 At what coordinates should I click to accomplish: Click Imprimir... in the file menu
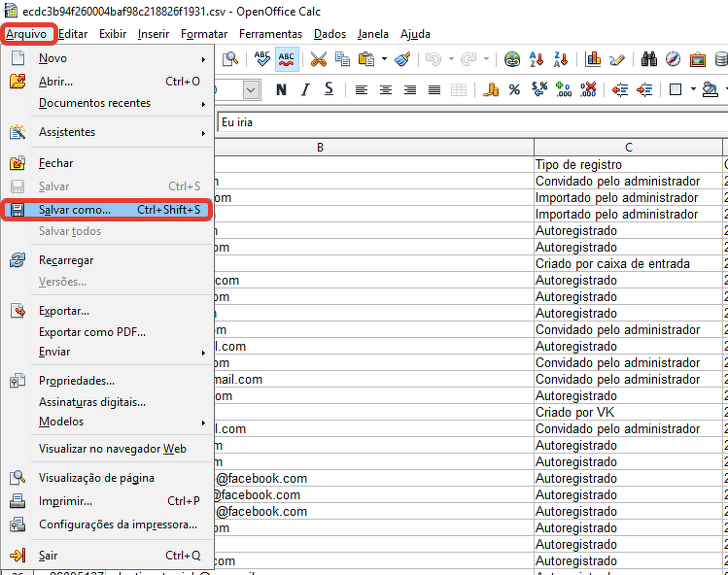click(65, 501)
